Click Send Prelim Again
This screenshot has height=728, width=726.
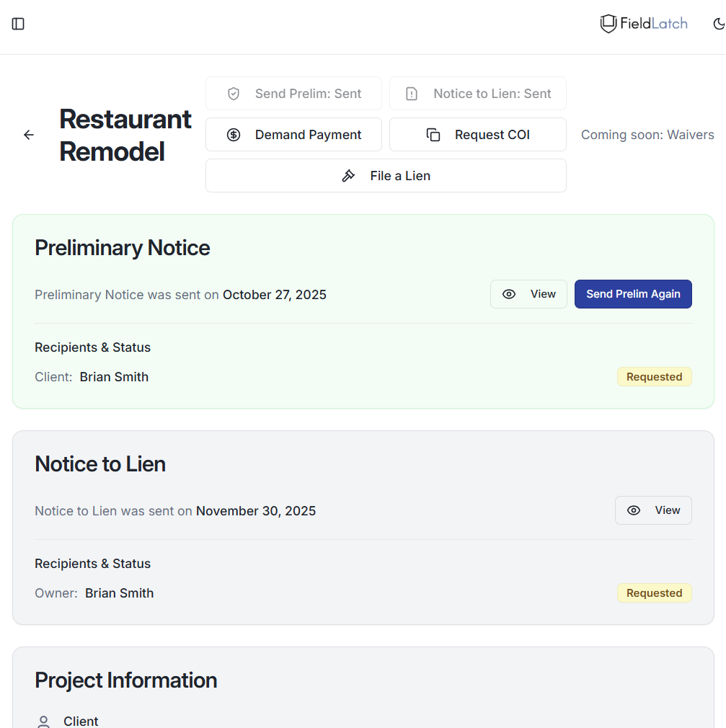[x=633, y=294]
